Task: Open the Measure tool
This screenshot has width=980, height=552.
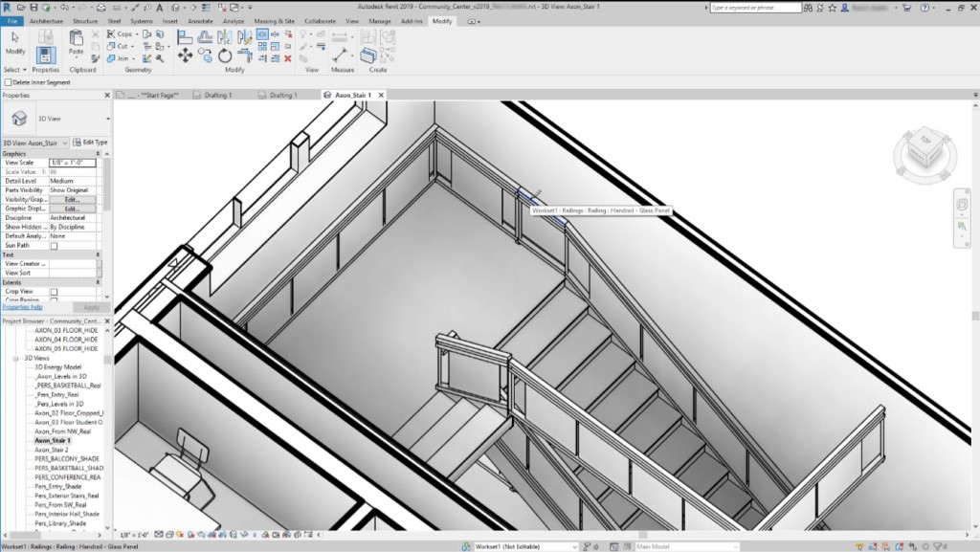Action: [340, 55]
